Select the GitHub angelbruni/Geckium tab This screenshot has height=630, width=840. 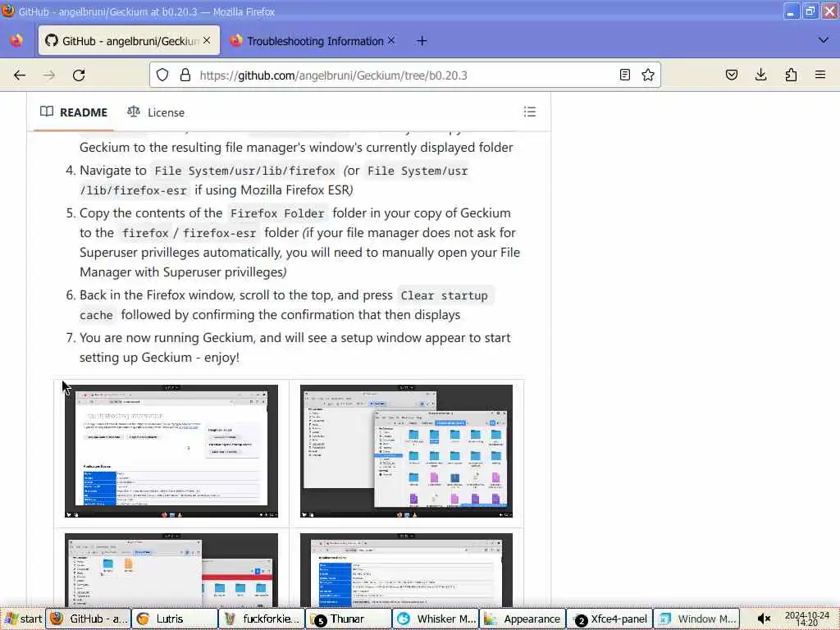click(x=129, y=41)
